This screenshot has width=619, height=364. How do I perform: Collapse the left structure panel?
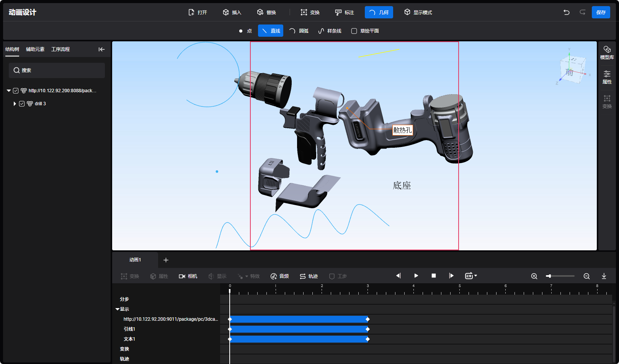[x=101, y=49]
